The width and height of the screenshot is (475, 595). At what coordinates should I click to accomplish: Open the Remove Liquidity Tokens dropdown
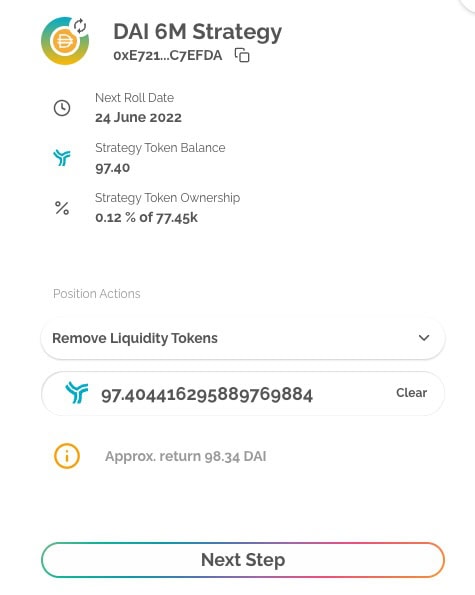[243, 338]
